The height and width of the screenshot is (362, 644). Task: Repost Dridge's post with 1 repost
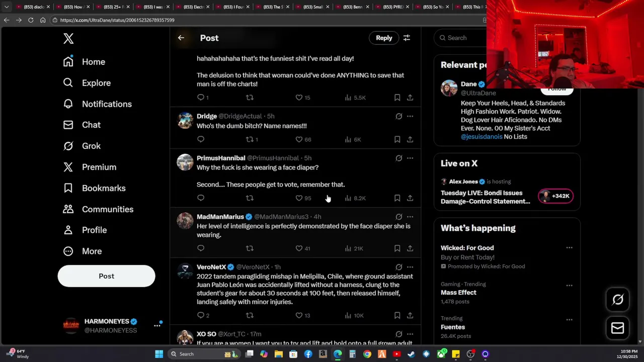252,139
